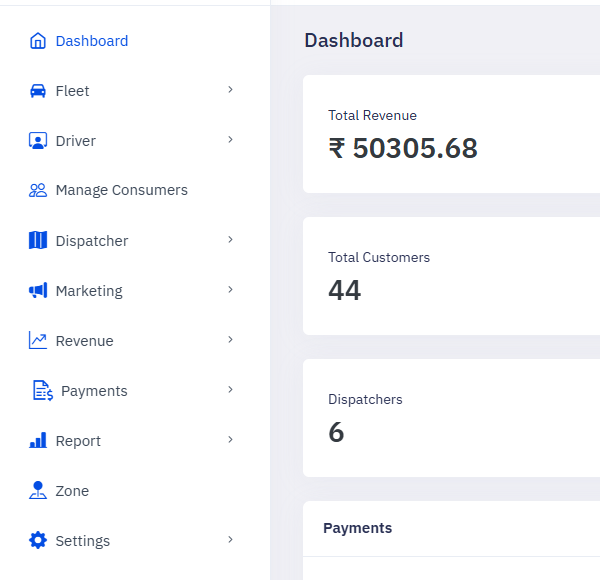Screen dimensions: 600x580
Task: Click the Driver profile icon
Action: pyautogui.click(x=38, y=141)
